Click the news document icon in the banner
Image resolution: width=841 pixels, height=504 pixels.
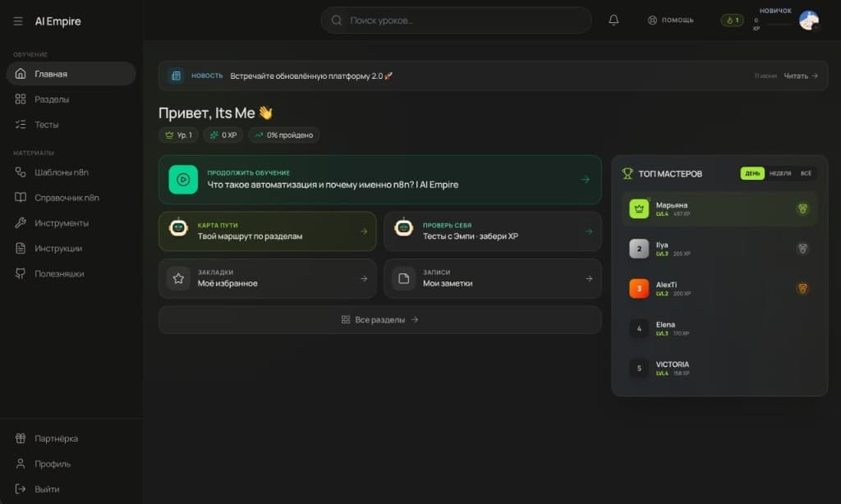click(x=176, y=76)
